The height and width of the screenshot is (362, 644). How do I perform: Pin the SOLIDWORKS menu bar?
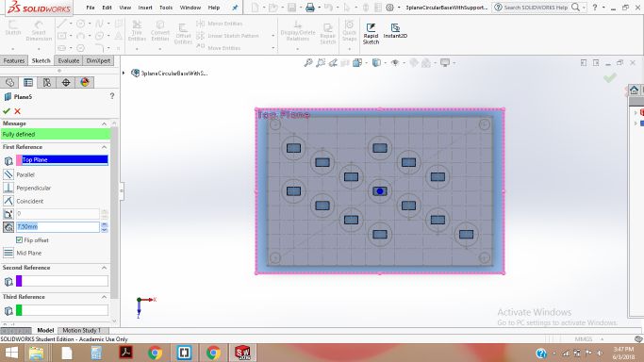pyautogui.click(x=235, y=8)
